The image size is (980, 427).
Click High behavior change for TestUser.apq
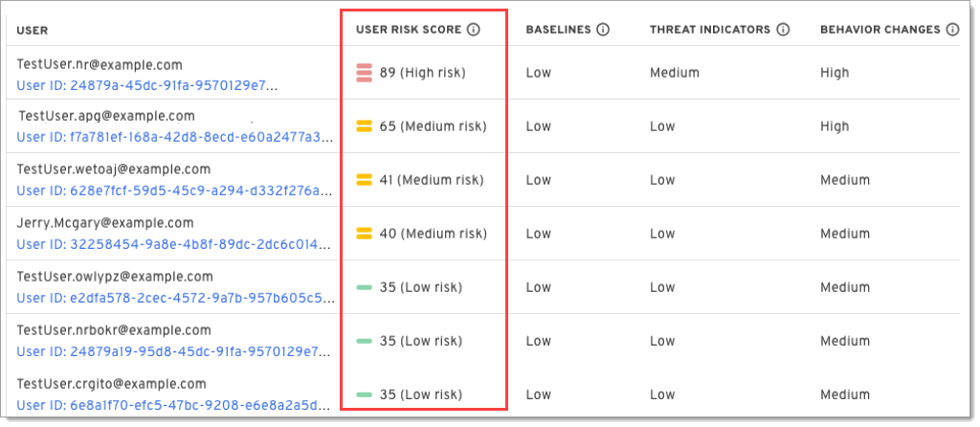coord(834,126)
